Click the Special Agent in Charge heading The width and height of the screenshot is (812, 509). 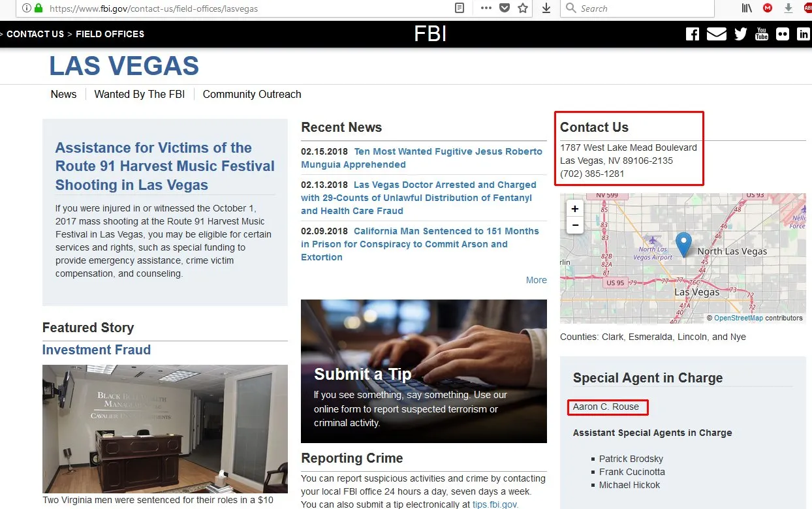tap(648, 378)
